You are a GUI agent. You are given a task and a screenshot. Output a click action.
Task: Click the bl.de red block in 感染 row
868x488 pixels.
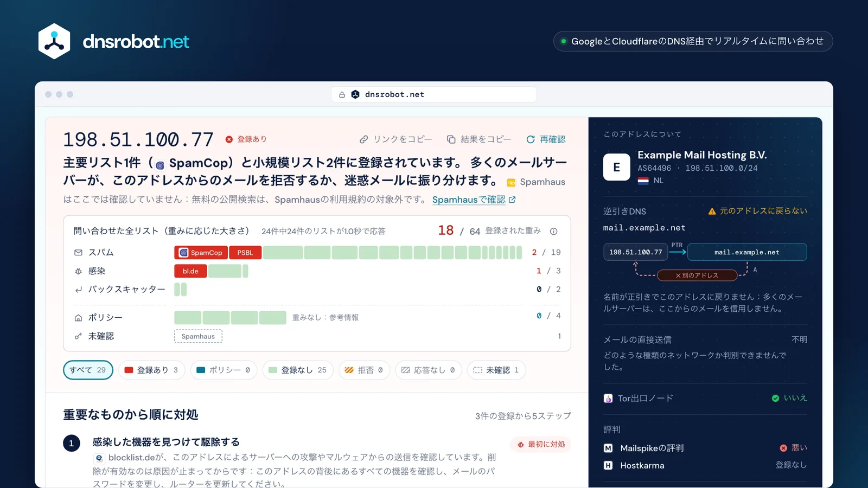tap(190, 271)
